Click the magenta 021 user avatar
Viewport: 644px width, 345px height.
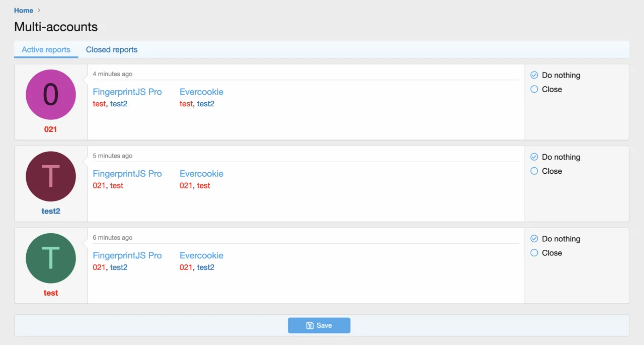51,95
